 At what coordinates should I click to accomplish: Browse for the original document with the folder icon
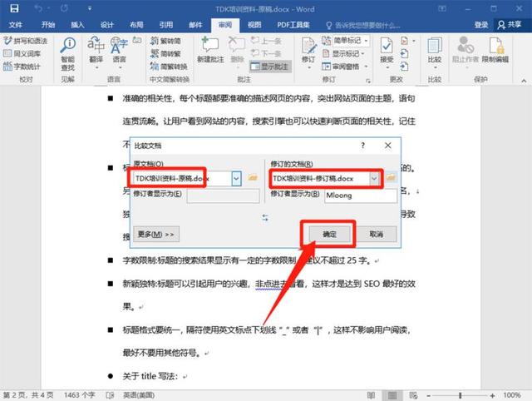point(253,177)
